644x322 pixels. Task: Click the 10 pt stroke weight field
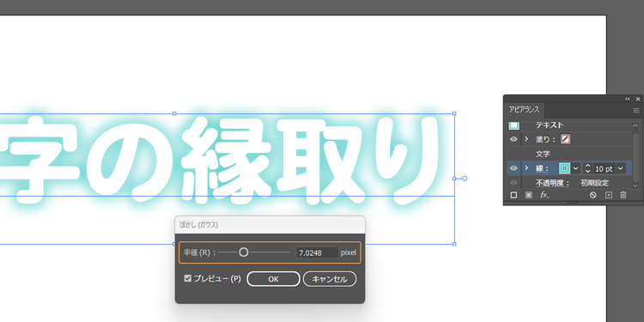tap(604, 168)
